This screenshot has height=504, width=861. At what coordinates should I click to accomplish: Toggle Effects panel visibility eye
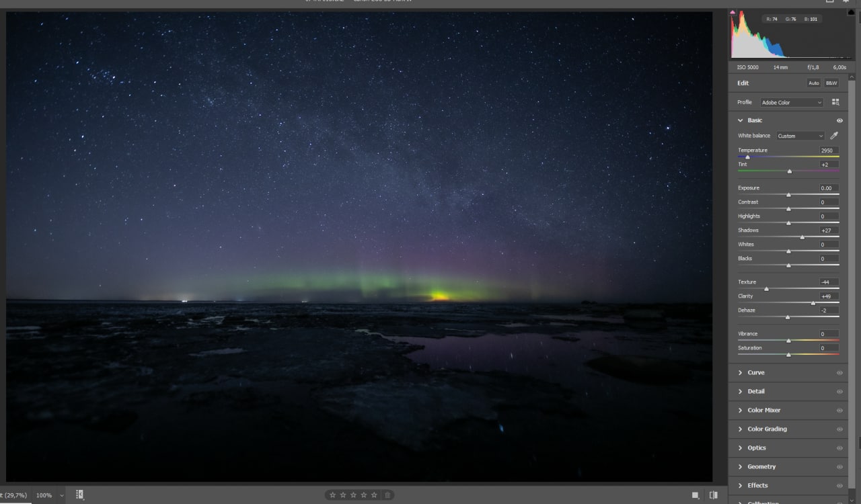pos(839,485)
